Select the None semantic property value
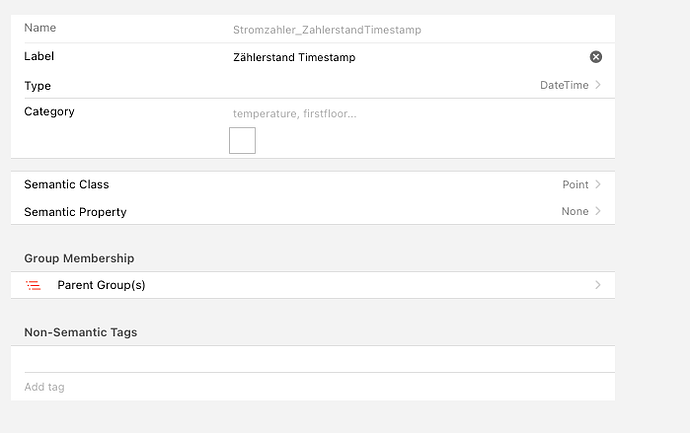Image resolution: width=690 pixels, height=433 pixels. click(x=574, y=211)
